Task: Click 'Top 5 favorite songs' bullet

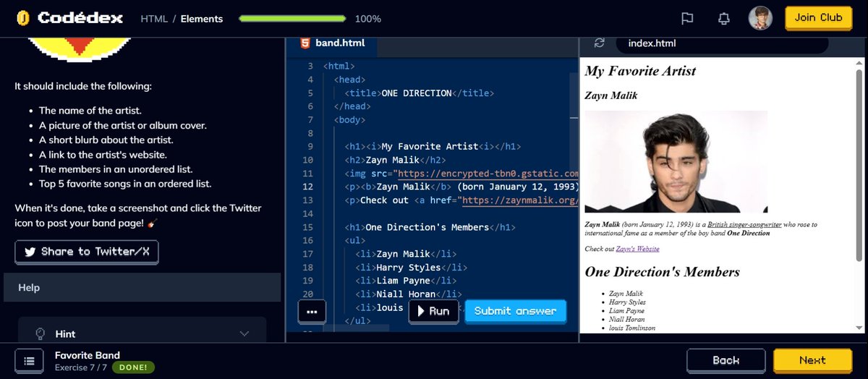Action: tap(125, 184)
